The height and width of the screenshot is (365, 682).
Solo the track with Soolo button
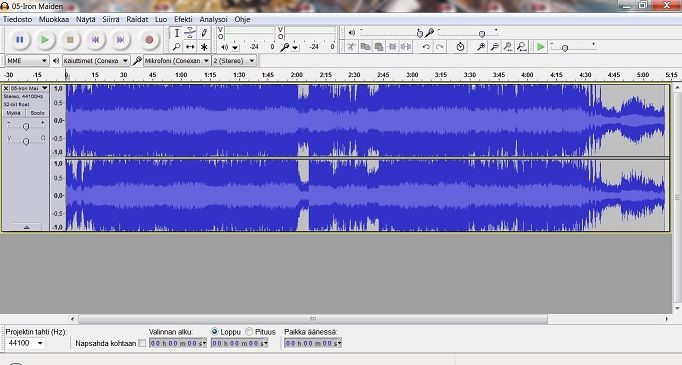[x=37, y=113]
